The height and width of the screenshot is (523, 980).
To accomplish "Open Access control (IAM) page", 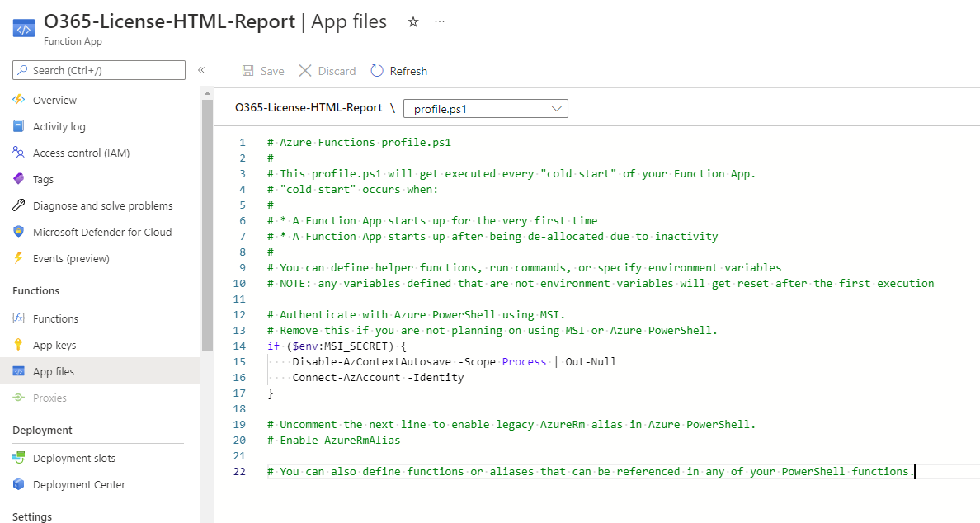I will click(81, 153).
